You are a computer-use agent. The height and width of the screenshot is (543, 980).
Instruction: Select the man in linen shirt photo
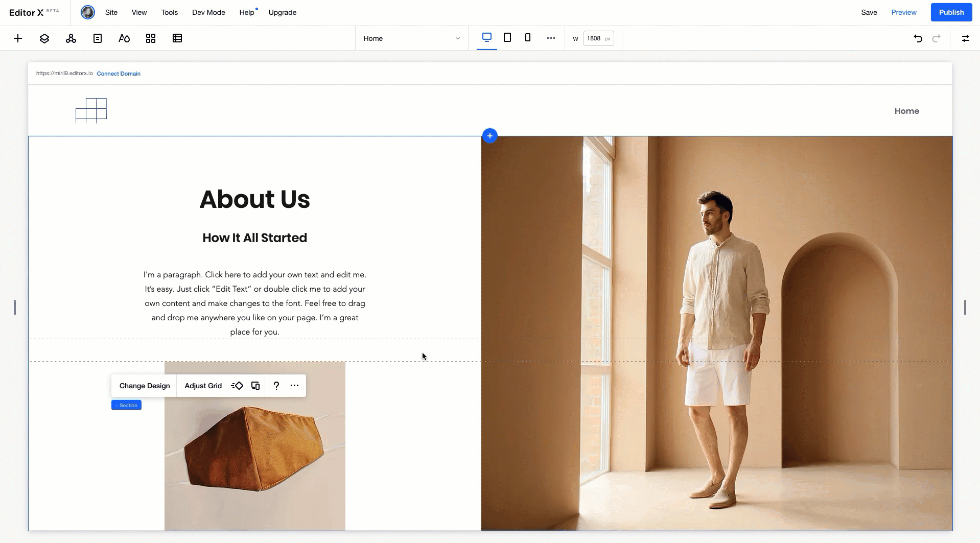click(x=717, y=333)
